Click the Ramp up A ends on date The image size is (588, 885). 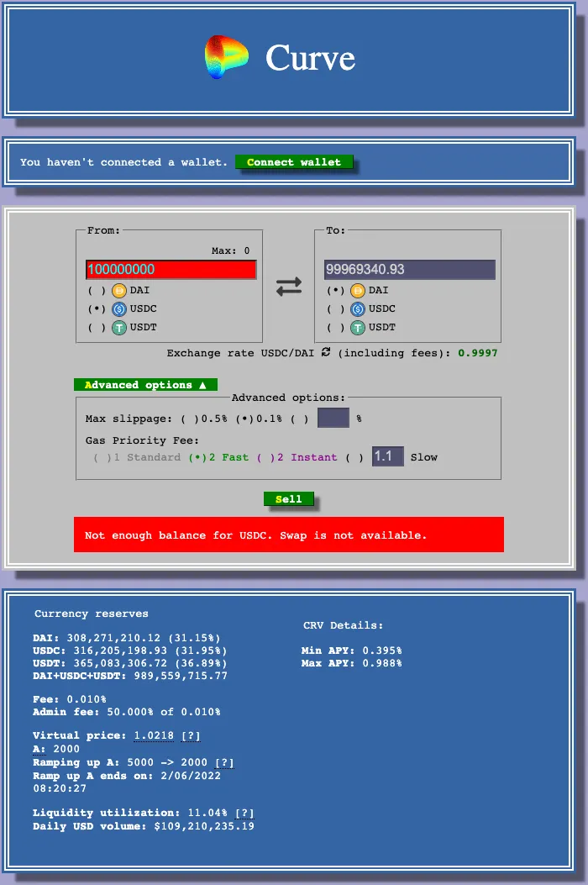coord(127,782)
